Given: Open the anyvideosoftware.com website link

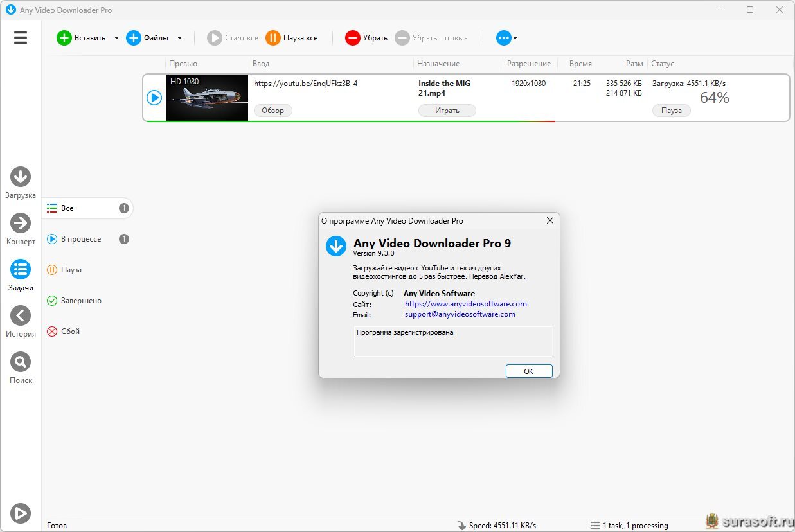Looking at the screenshot, I should (466, 304).
